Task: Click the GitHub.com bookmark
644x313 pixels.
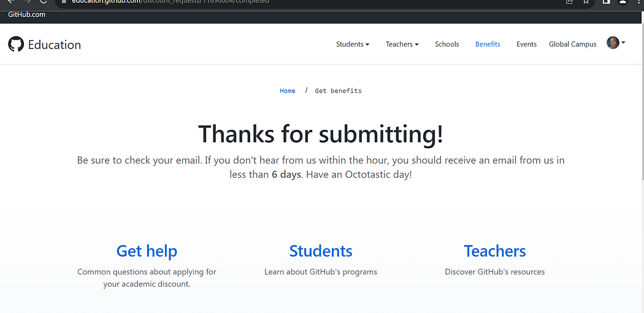Action: click(x=27, y=15)
